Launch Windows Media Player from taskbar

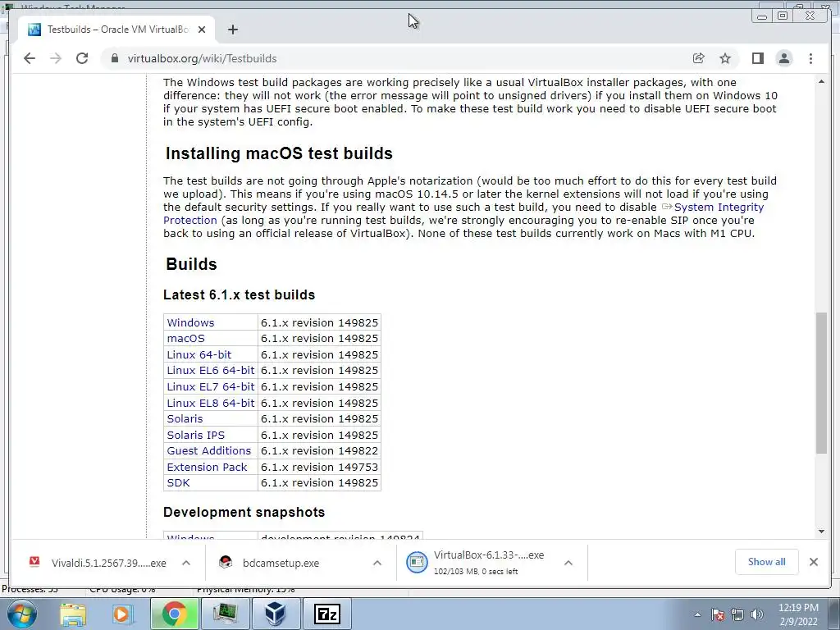tap(121, 614)
